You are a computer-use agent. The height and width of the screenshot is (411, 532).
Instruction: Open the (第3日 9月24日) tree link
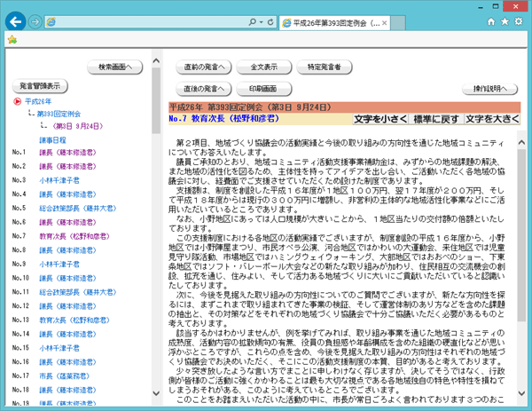pos(76,126)
